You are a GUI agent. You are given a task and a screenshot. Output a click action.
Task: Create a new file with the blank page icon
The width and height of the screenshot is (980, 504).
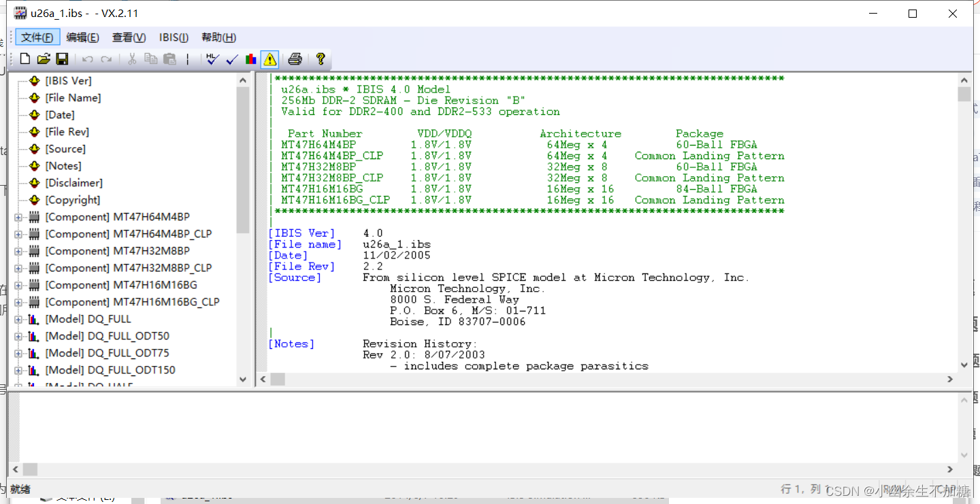25,59
